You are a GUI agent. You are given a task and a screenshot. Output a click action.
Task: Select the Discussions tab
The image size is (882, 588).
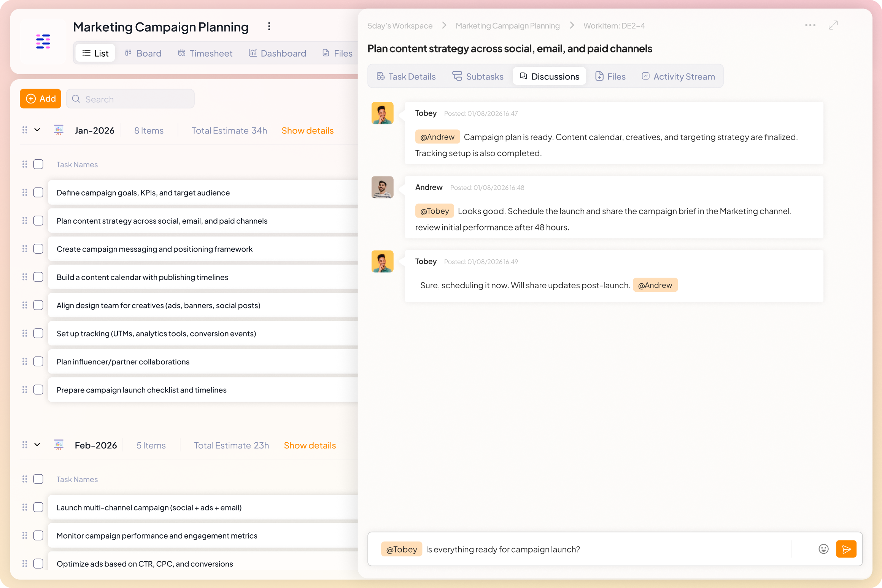(549, 76)
